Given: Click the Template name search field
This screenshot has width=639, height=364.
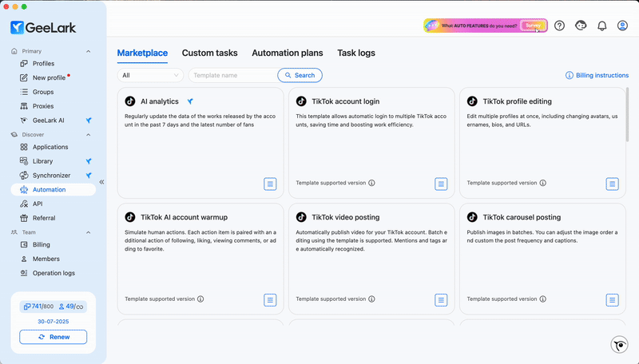Looking at the screenshot, I should point(233,75).
